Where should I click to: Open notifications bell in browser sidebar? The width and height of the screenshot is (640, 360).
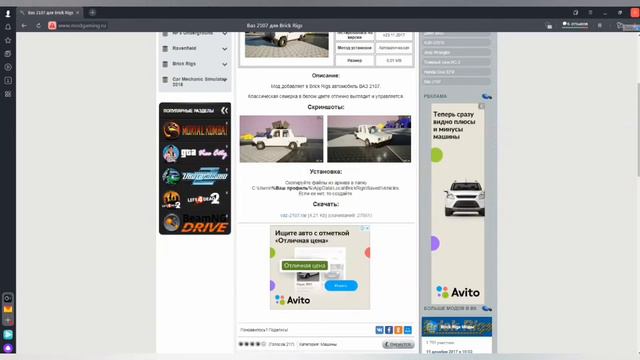tap(8, 27)
